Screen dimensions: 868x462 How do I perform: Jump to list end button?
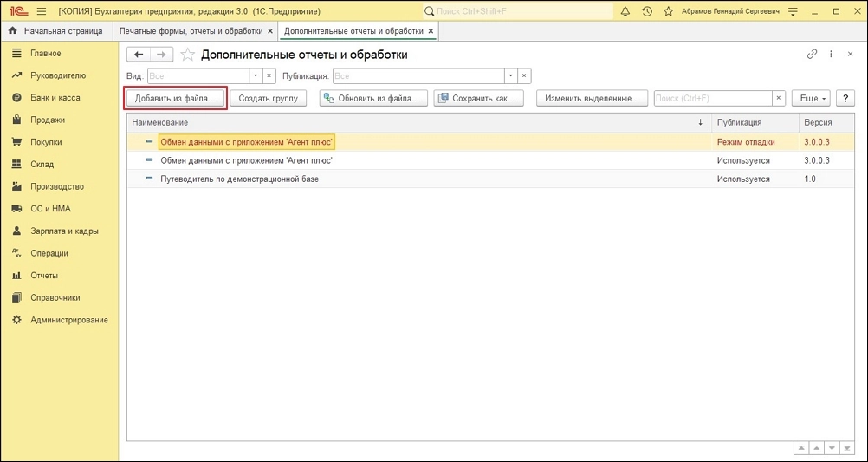[x=846, y=447]
